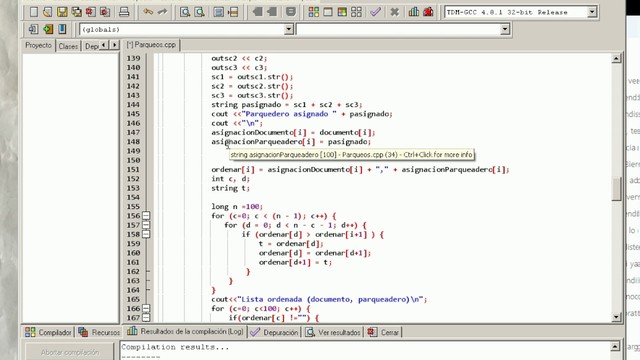Click 'asignacionDocumento[i]' on line 147

coord(259,132)
